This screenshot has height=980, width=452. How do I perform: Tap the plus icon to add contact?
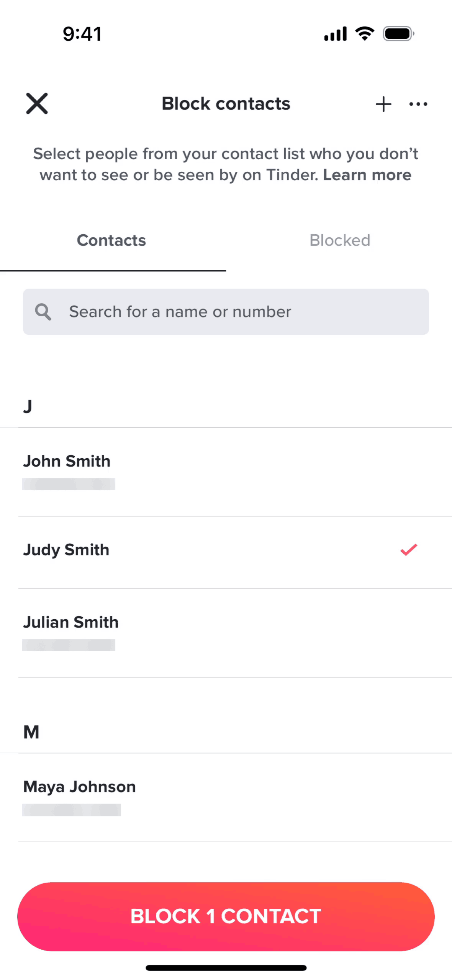pos(383,104)
